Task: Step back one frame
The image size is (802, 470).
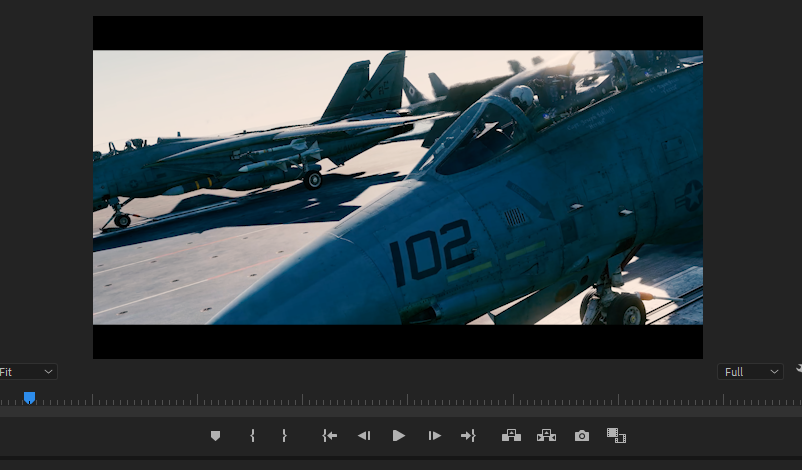Action: (364, 436)
